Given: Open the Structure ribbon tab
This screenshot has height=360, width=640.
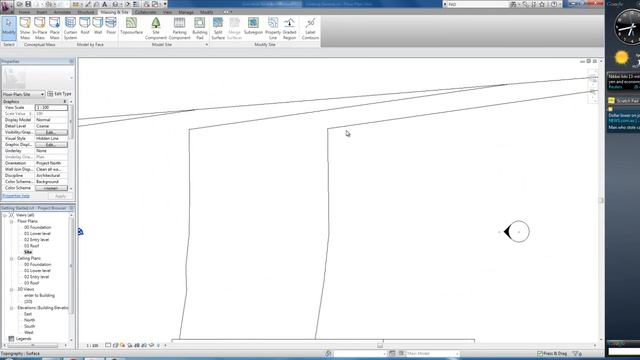Looking at the screenshot, I should (86, 12).
